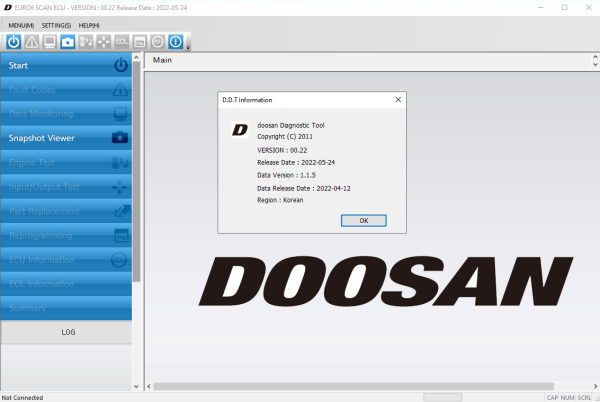The height and width of the screenshot is (402, 600).
Task: Click the sidebar vertical scrollbar thumb
Action: (x=136, y=172)
